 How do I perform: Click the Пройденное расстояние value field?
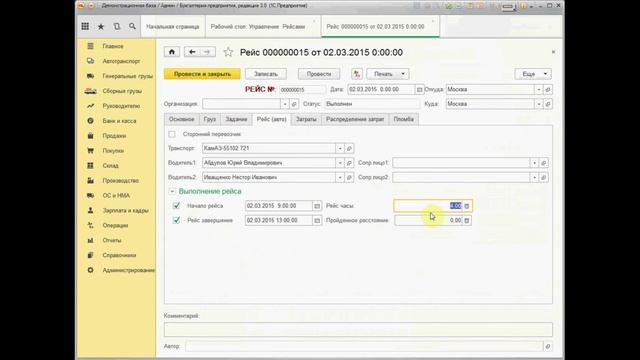[429, 220]
